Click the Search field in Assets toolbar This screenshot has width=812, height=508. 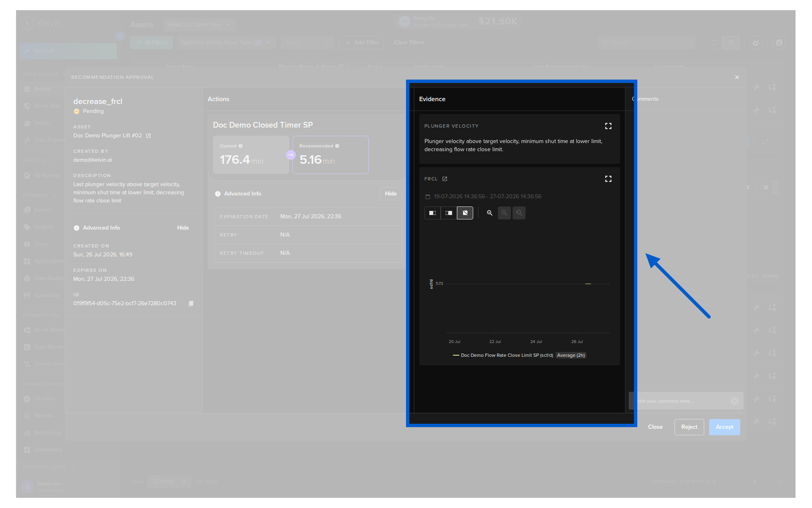point(647,42)
